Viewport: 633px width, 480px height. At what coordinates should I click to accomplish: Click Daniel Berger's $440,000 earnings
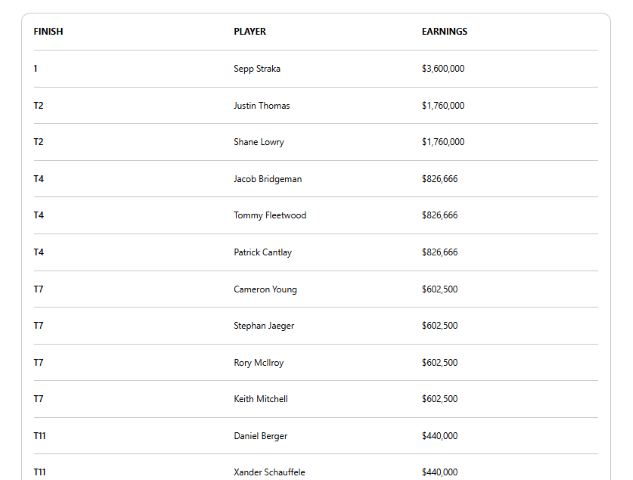(x=440, y=436)
